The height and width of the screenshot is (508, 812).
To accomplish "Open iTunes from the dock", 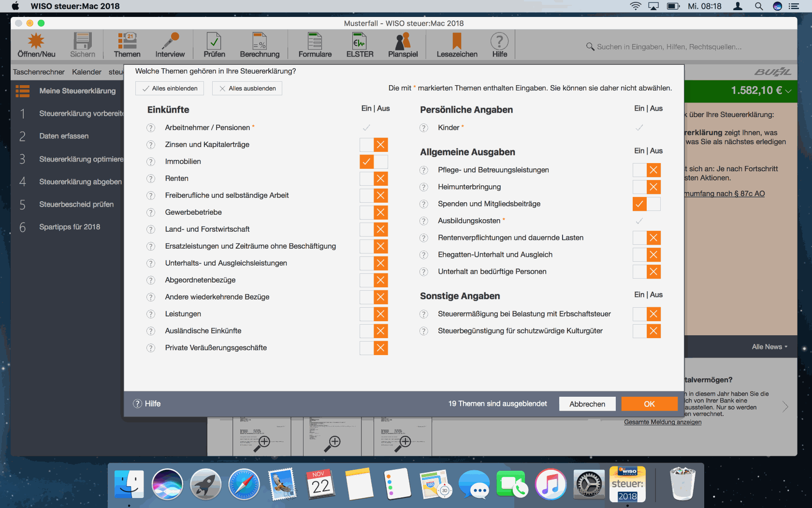I will click(551, 484).
